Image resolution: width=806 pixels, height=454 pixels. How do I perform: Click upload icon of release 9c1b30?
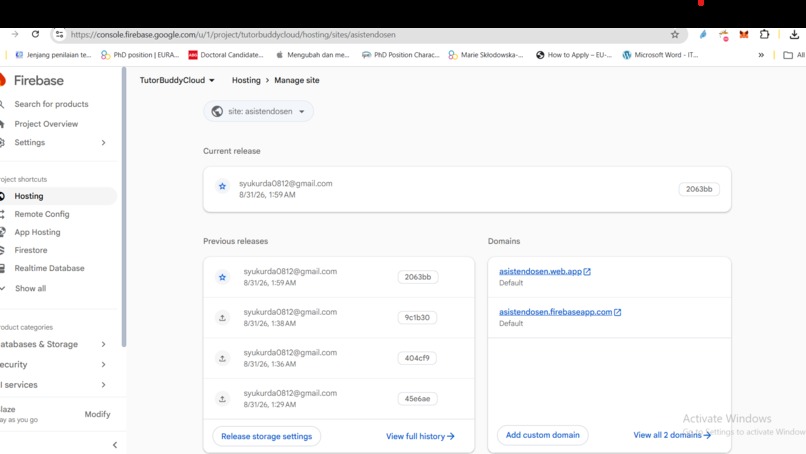pos(222,318)
